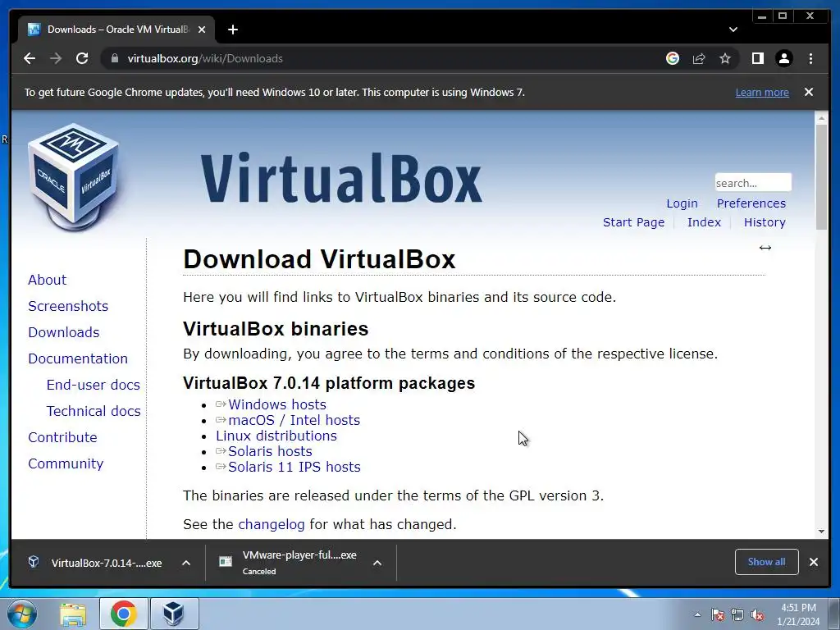Viewport: 840px width, 630px height.
Task: Go back using the browser back arrow
Action: pos(30,58)
